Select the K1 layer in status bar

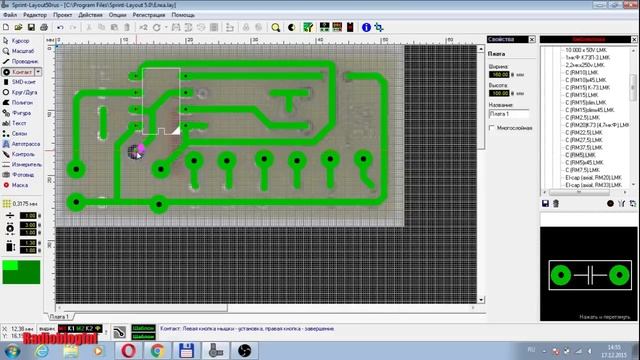tap(71, 328)
